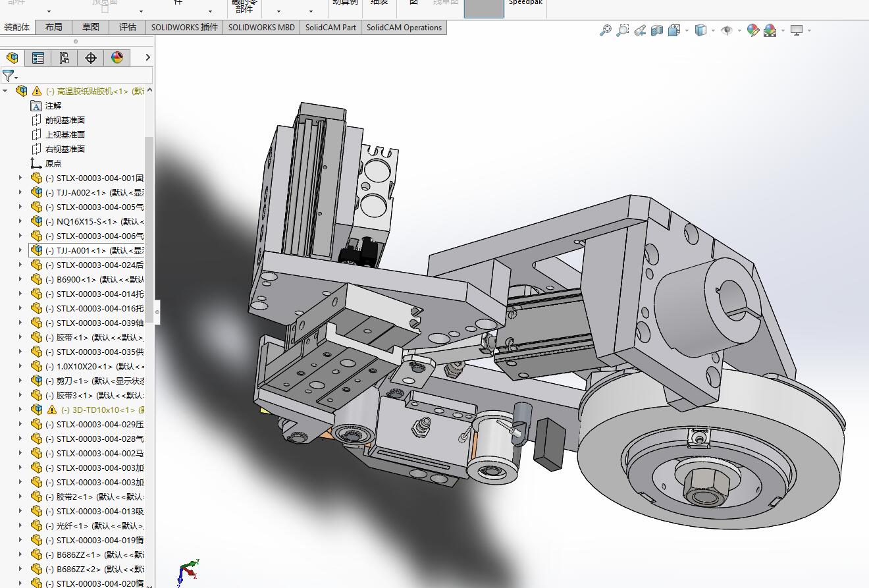Select the 剪刀<1> component row
Image resolution: width=869 pixels, height=588 pixels.
[x=88, y=381]
